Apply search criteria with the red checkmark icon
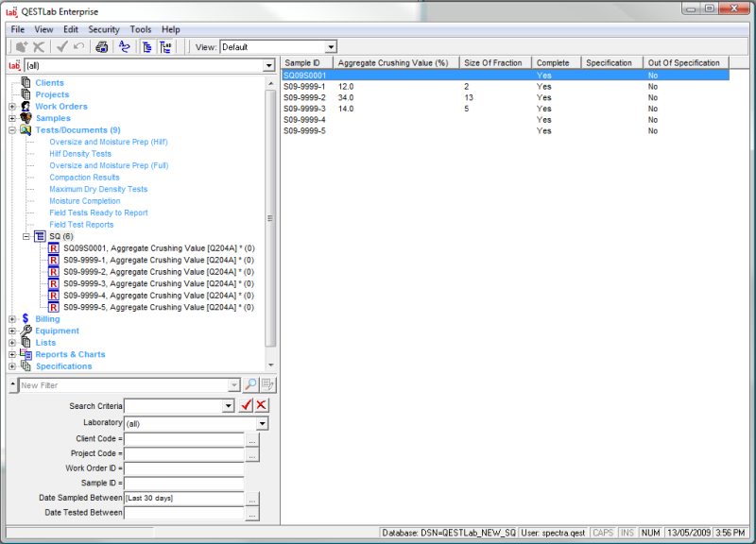 pos(246,405)
